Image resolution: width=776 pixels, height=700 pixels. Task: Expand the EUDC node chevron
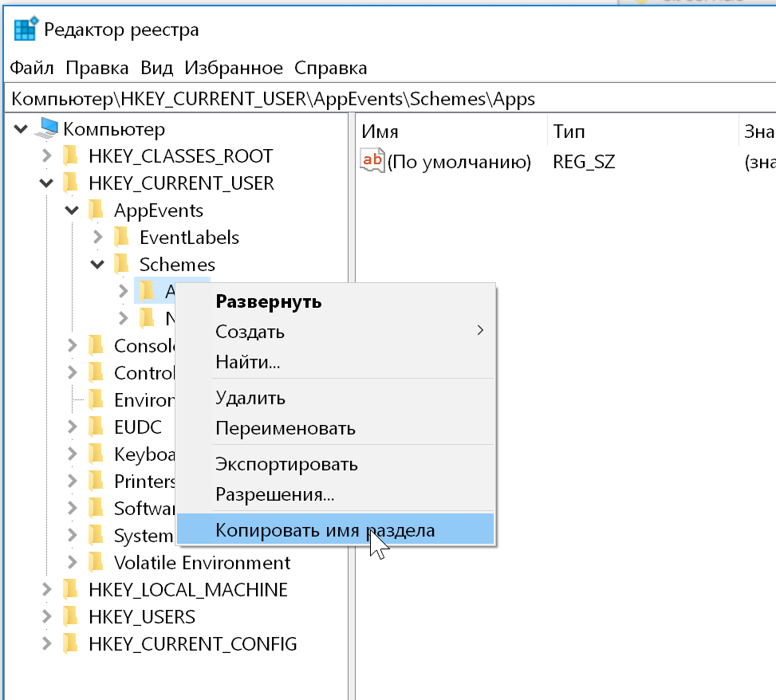(x=73, y=427)
